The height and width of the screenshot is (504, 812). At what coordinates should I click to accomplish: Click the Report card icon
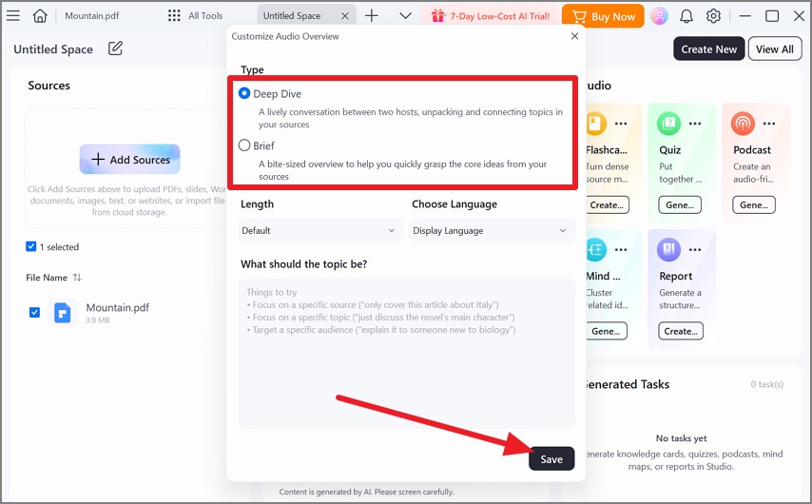click(x=668, y=250)
